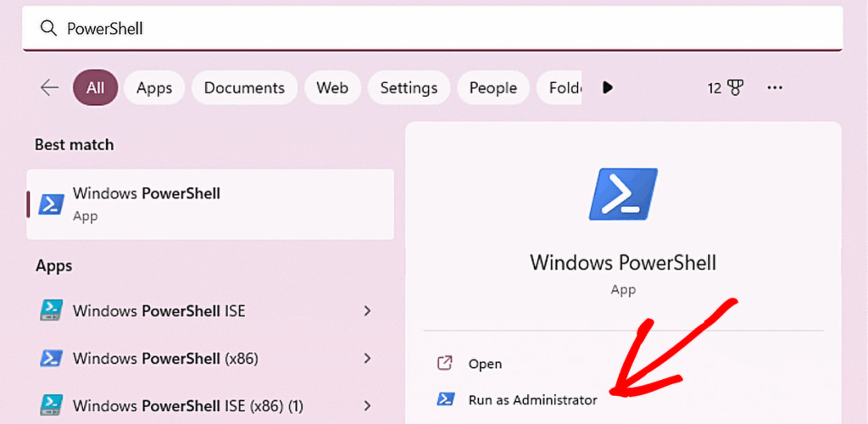Click the Open external-link icon
Viewport: 868px width, 424px height.
tap(445, 363)
